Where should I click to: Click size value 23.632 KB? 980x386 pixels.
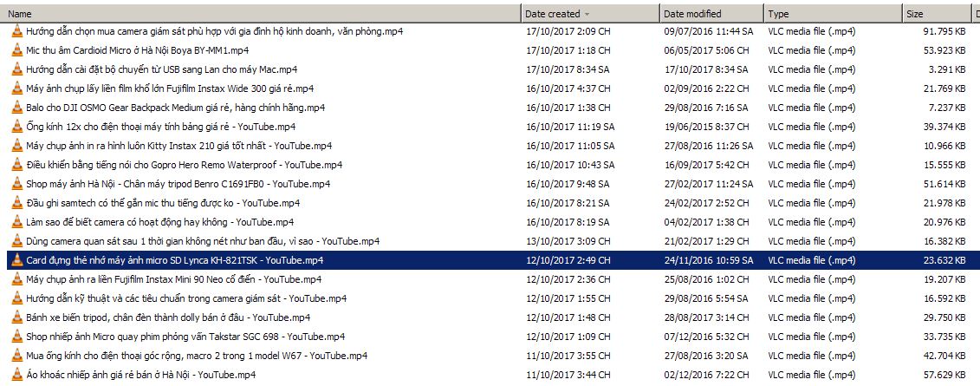point(945,260)
